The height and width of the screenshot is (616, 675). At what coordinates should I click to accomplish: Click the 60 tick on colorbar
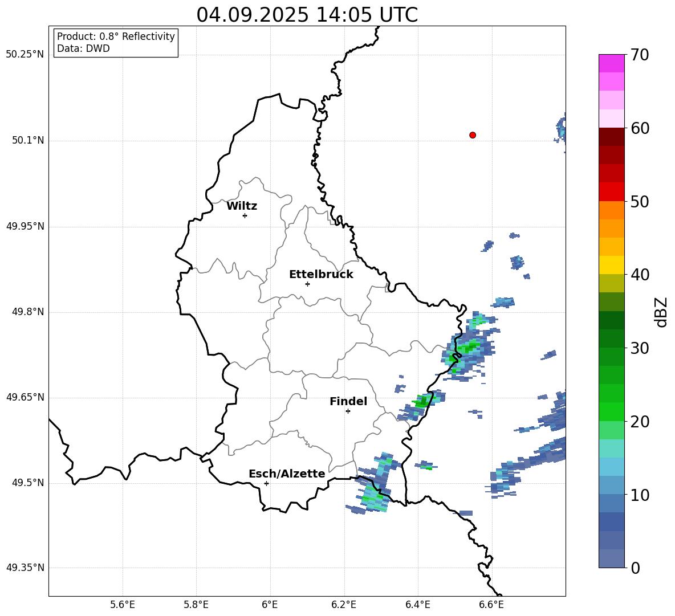tap(640, 128)
